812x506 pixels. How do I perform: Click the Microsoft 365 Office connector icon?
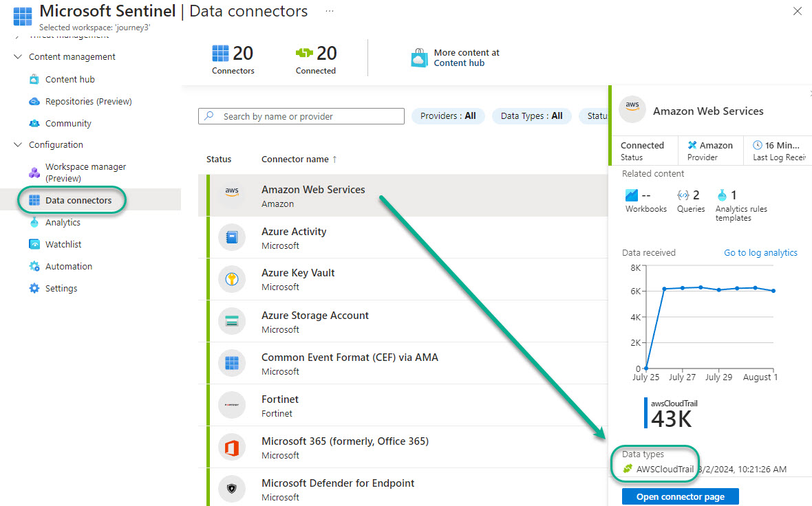[232, 448]
